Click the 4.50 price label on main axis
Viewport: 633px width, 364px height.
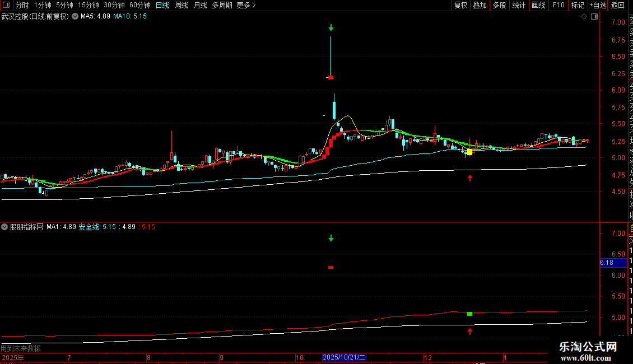pos(618,192)
